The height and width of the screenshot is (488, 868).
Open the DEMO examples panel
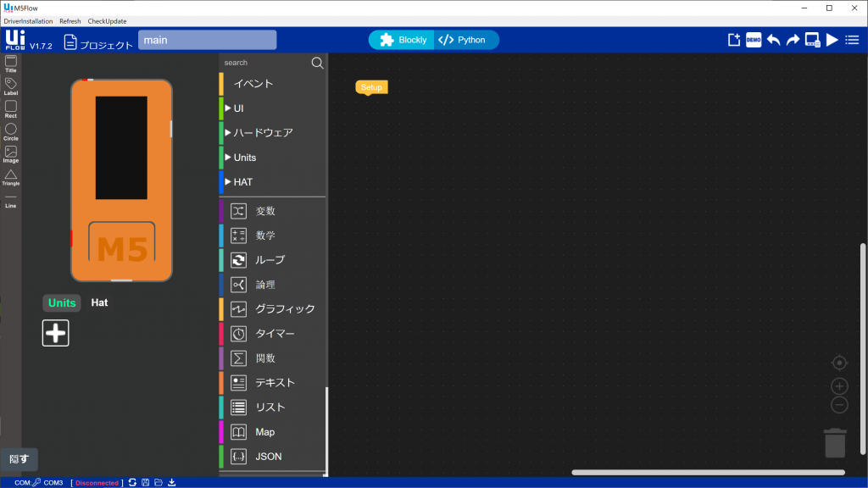click(x=753, y=39)
